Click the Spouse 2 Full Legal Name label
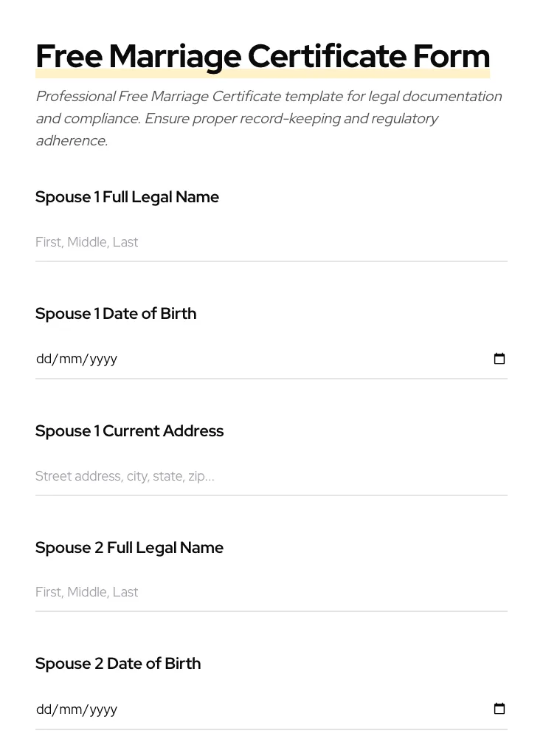 (129, 547)
